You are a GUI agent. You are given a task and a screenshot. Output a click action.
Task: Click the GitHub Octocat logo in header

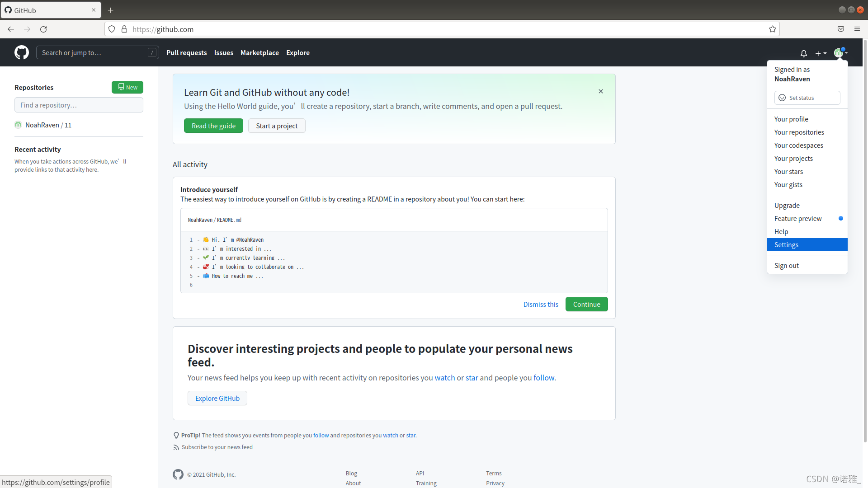[22, 52]
